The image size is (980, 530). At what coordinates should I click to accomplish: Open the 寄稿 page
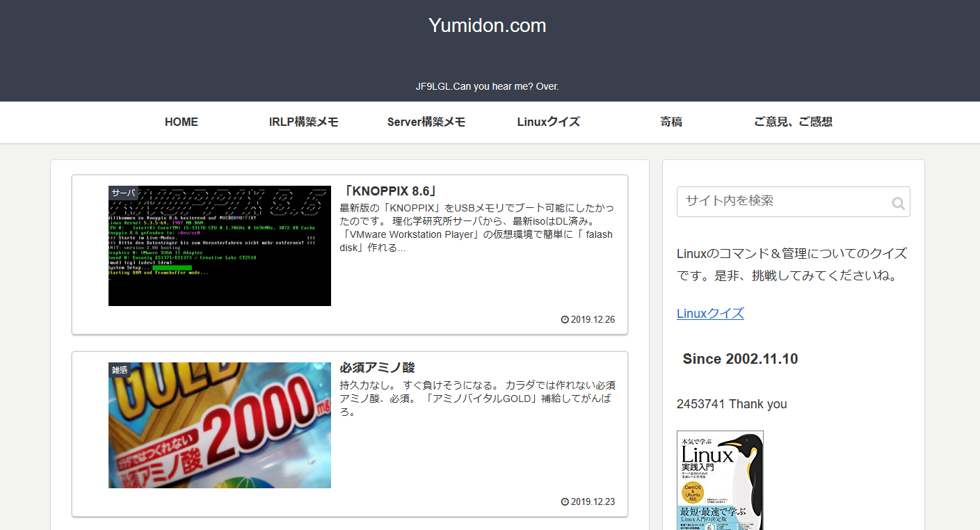[x=670, y=122]
